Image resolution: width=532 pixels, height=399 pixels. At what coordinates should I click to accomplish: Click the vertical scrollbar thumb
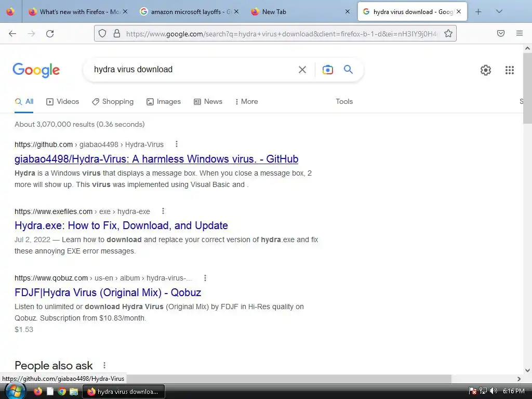[527, 87]
